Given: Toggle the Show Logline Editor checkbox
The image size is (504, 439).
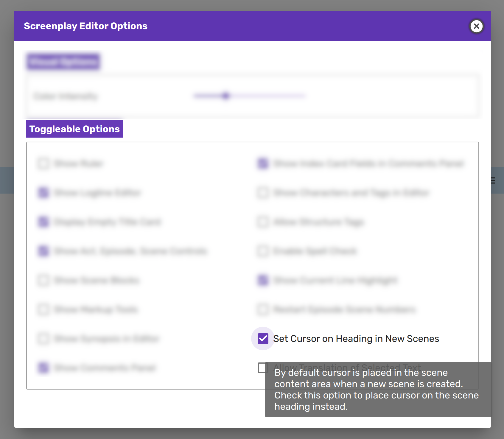Looking at the screenshot, I should 43,193.
